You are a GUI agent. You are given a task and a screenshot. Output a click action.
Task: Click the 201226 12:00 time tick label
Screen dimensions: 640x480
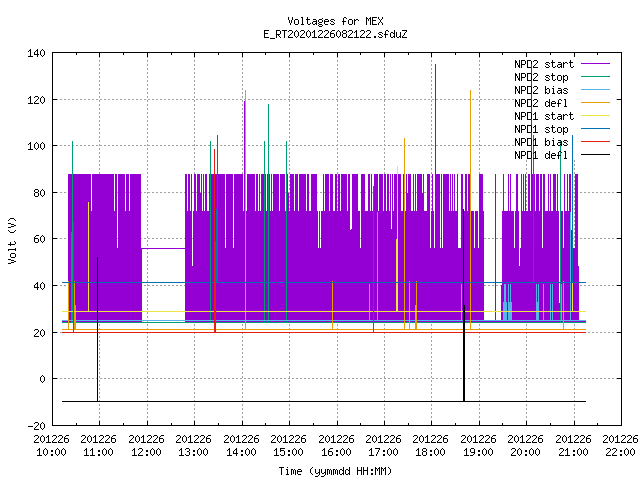tap(146, 446)
